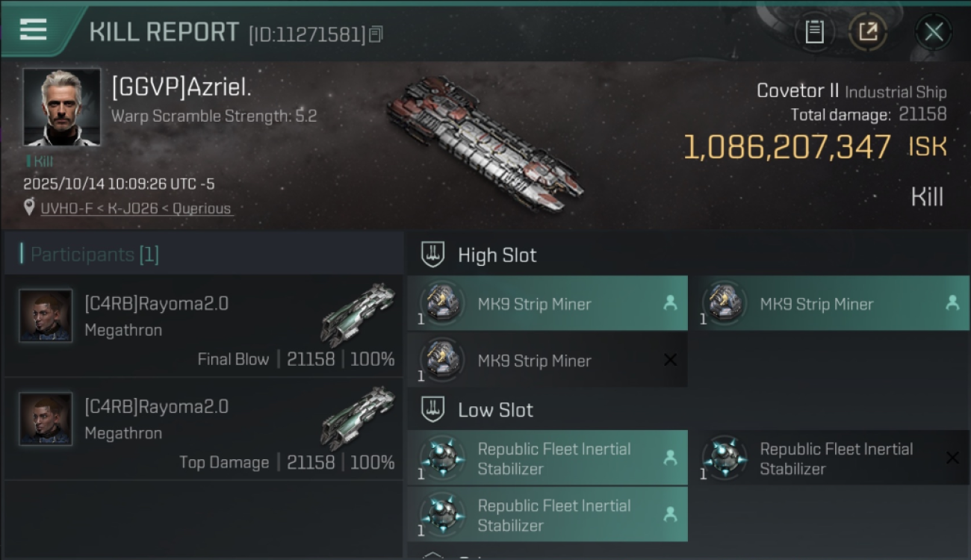This screenshot has height=560, width=971.
Task: Click Rayoma2.0's Top Damage portrait
Action: point(46,419)
